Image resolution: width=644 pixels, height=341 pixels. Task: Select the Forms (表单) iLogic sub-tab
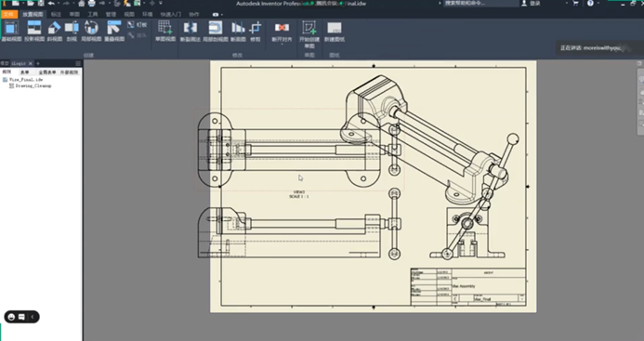click(x=25, y=72)
